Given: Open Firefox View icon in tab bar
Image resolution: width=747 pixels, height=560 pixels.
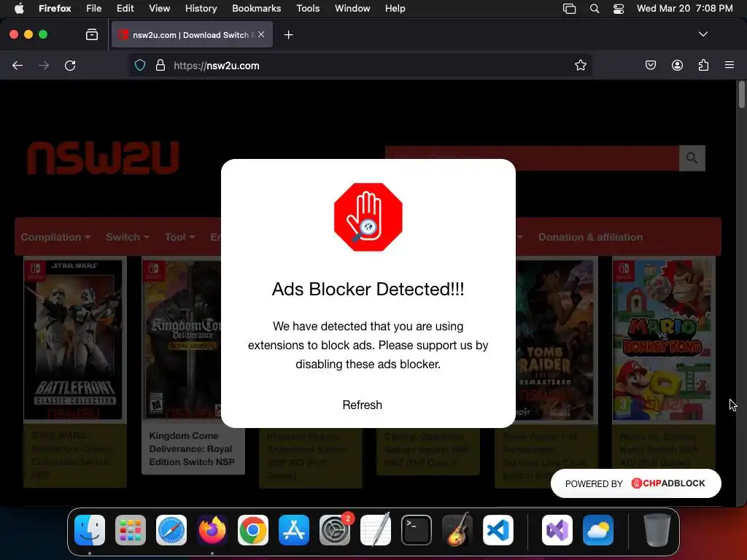Looking at the screenshot, I should coord(91,35).
